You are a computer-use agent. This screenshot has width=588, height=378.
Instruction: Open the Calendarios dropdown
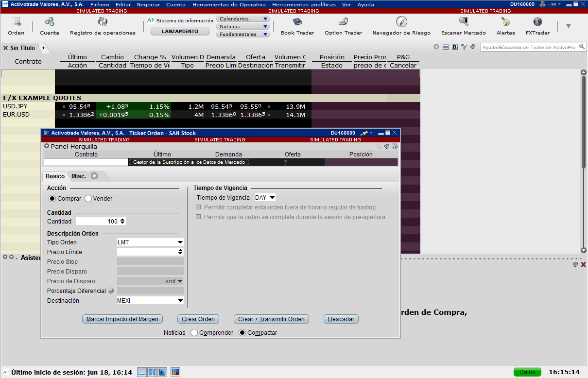click(x=243, y=19)
